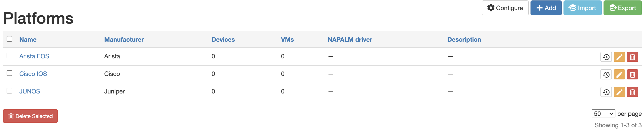Screen dimensions: 644x129
Task: Check the JUNOS row checkbox
Action: coord(9,91)
